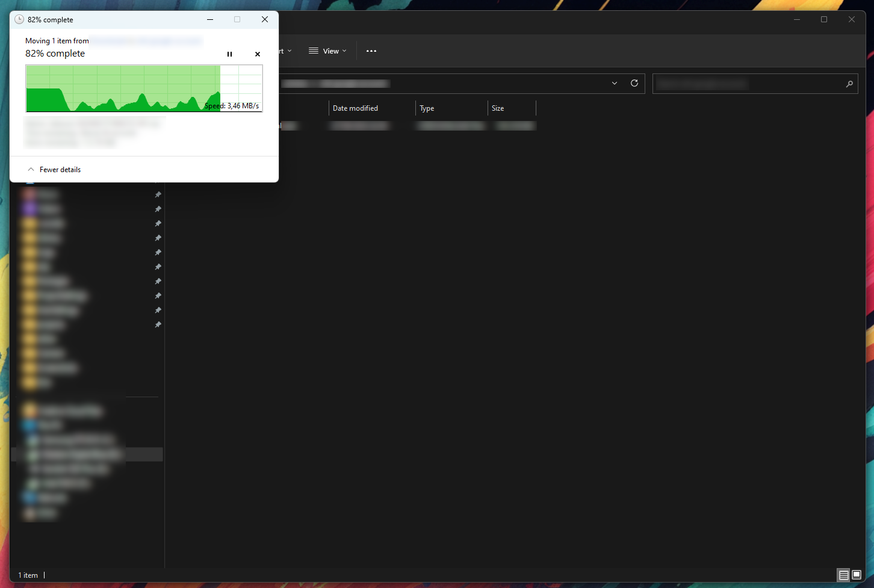Click the transfer speed progress graph
The image size is (874, 588).
pyautogui.click(x=144, y=88)
